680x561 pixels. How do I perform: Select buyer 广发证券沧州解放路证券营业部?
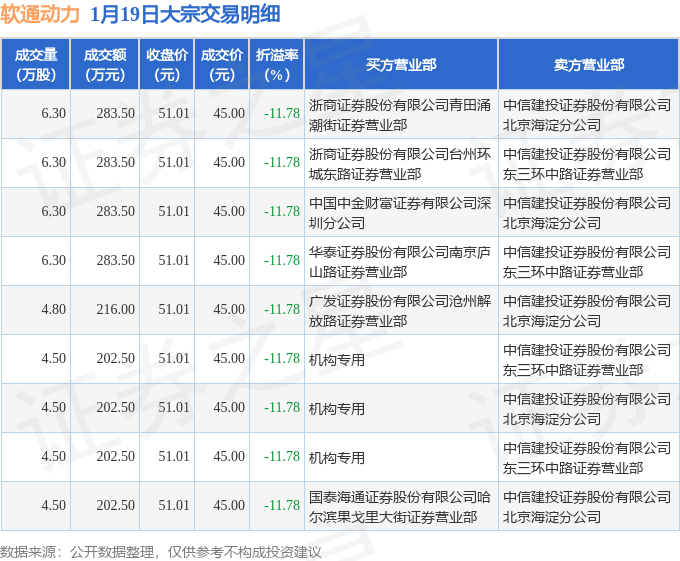tap(400, 311)
